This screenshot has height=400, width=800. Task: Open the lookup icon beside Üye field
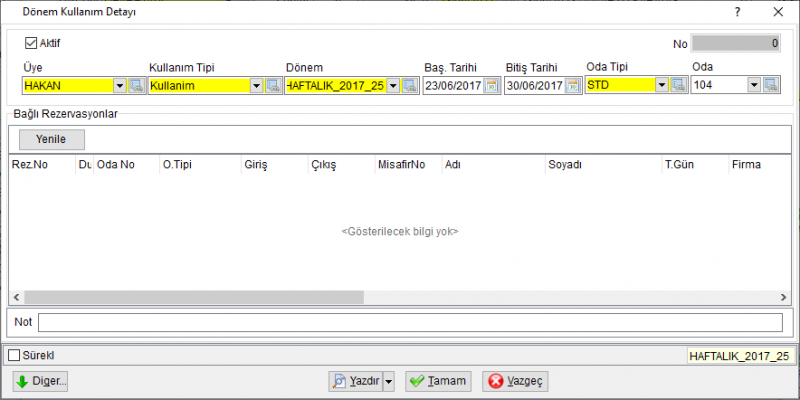pos(136,86)
